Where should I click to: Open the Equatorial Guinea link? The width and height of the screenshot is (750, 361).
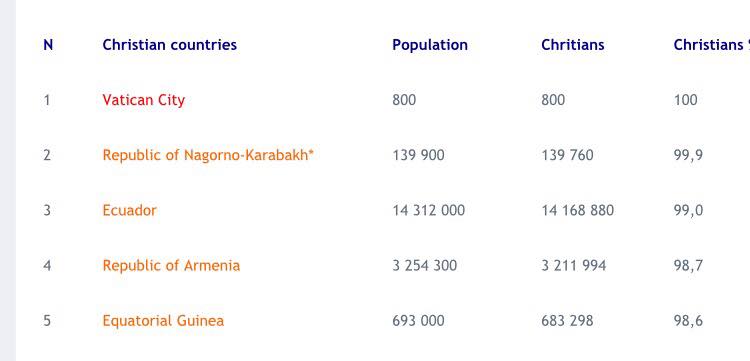click(x=163, y=320)
